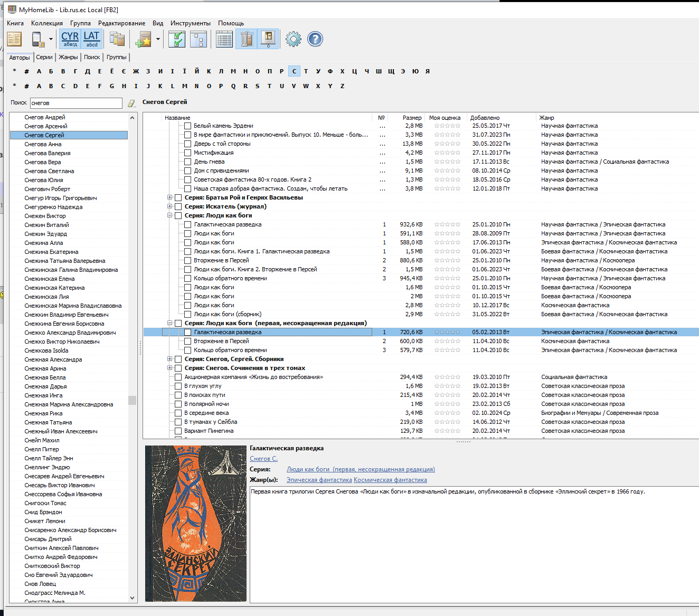Viewport: 699px width, 616px height.
Task: Click the send to device icon
Action: coord(37,39)
